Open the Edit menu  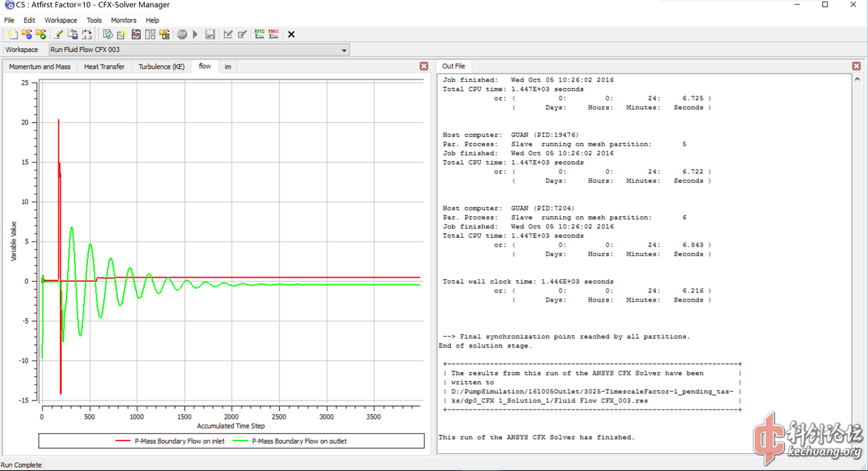click(29, 20)
